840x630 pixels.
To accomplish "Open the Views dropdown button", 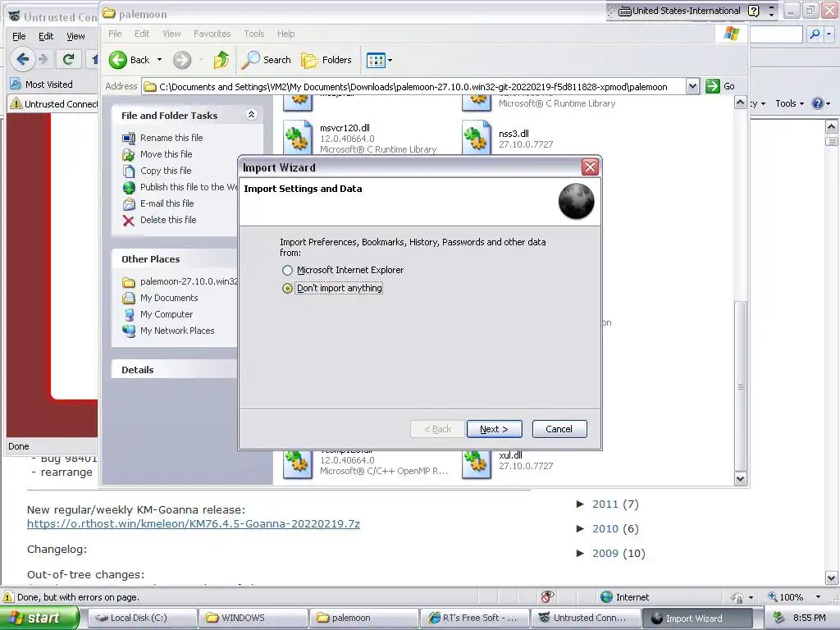I will (379, 60).
